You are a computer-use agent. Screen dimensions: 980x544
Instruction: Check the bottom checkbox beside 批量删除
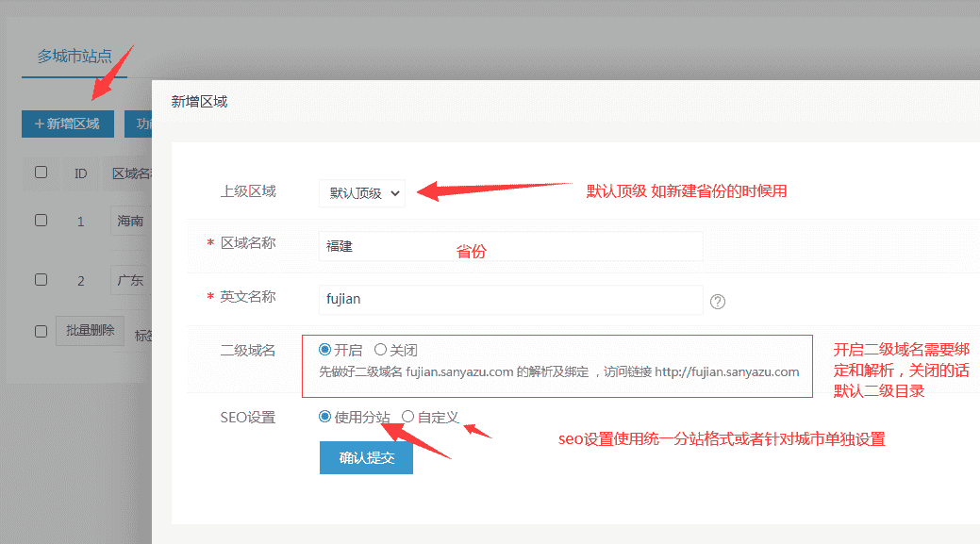tap(41, 331)
